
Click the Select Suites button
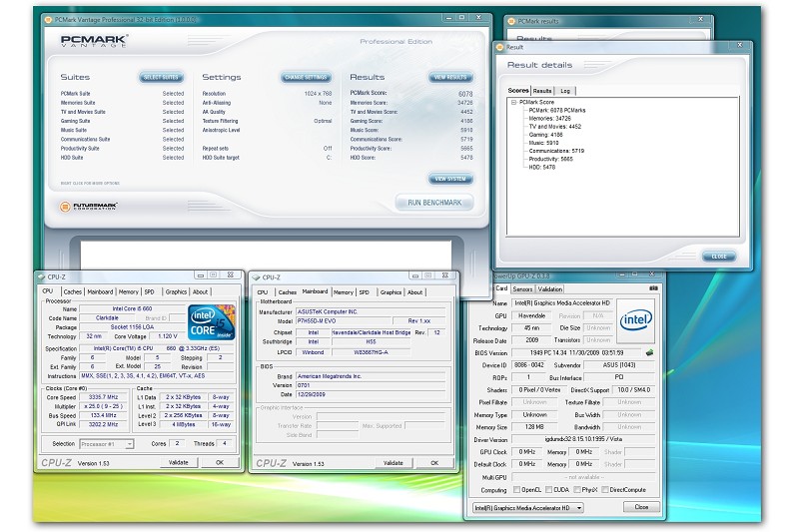click(x=161, y=78)
